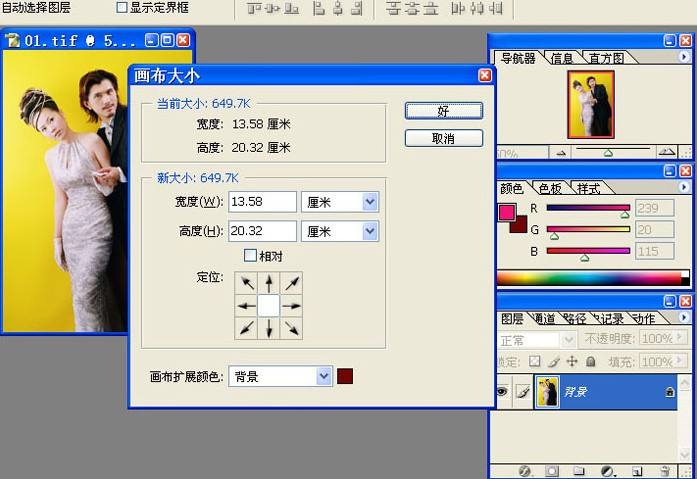697x479 pixels.
Task: Open the width unit 厘米 dropdown
Action: tap(340, 202)
